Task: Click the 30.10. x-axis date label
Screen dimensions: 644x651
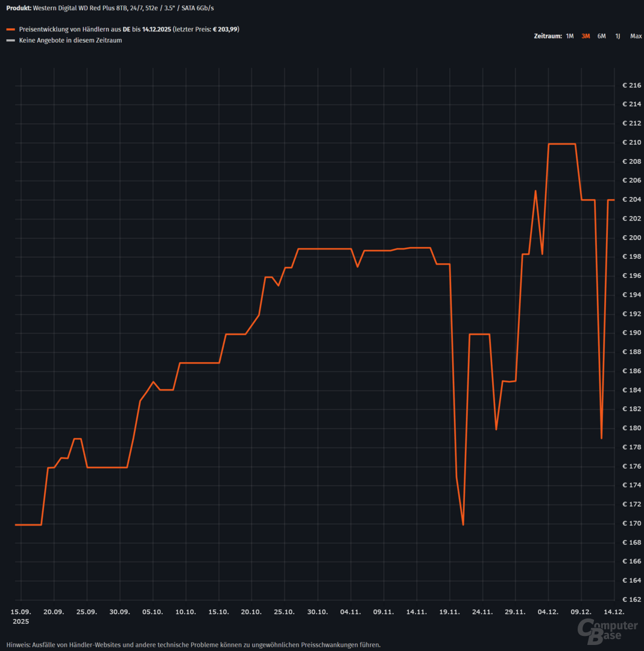Action: 318,612
